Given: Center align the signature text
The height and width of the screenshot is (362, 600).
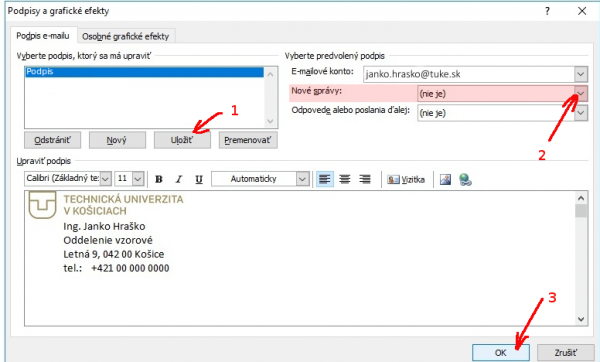Looking at the screenshot, I should pos(345,179).
